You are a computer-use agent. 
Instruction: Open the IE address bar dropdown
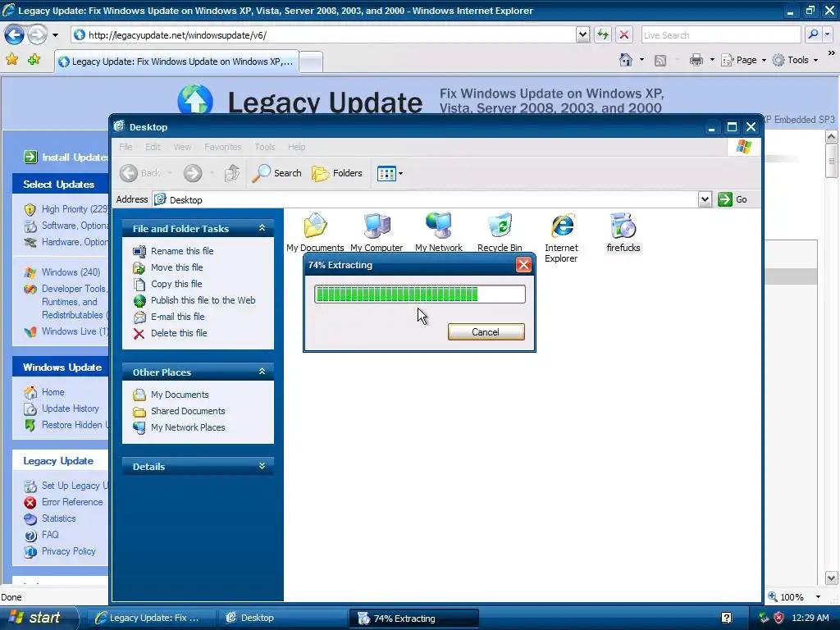(583, 34)
